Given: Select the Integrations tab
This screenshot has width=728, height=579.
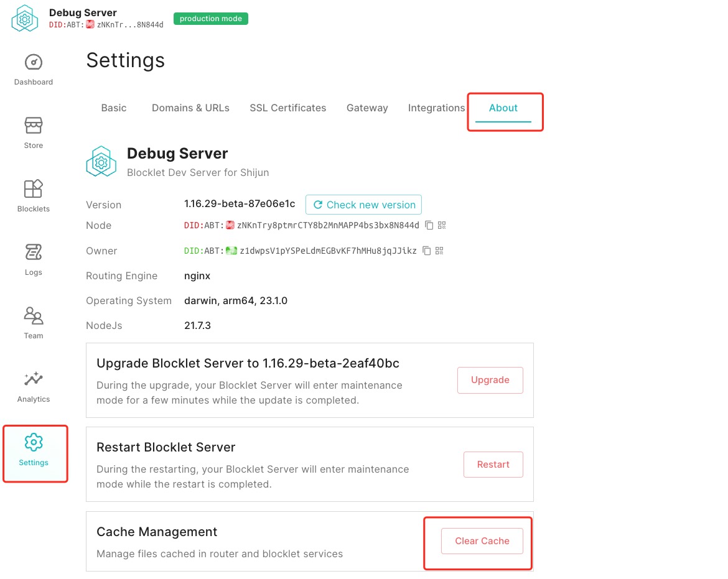Looking at the screenshot, I should 436,108.
